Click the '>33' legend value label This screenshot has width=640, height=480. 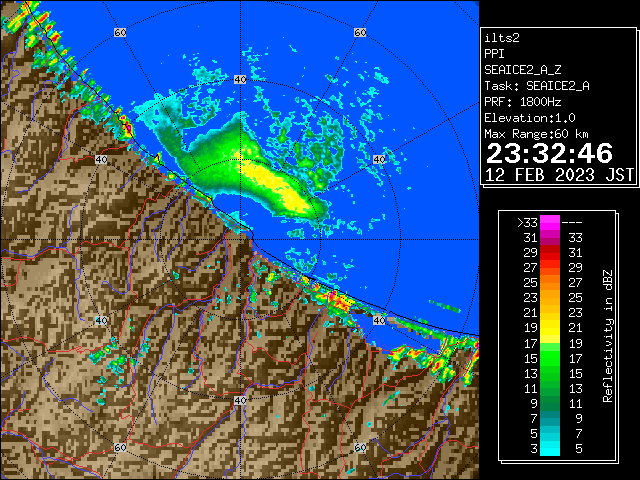tap(527, 222)
